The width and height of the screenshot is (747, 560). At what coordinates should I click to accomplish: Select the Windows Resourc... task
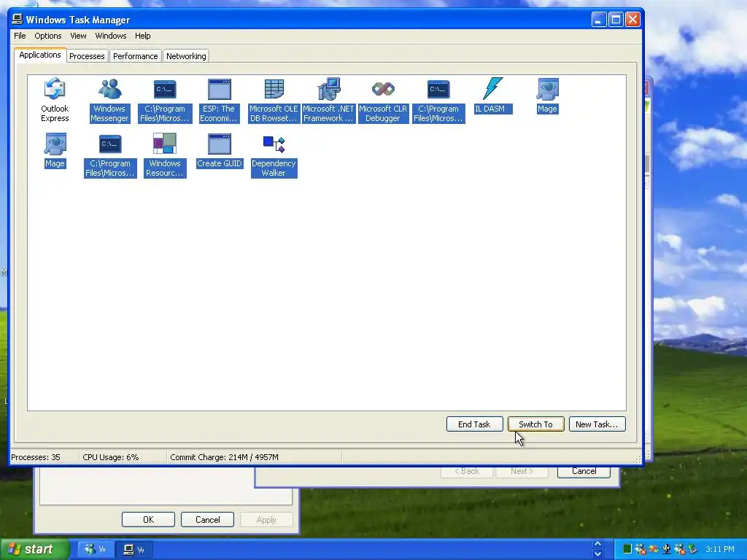click(164, 155)
